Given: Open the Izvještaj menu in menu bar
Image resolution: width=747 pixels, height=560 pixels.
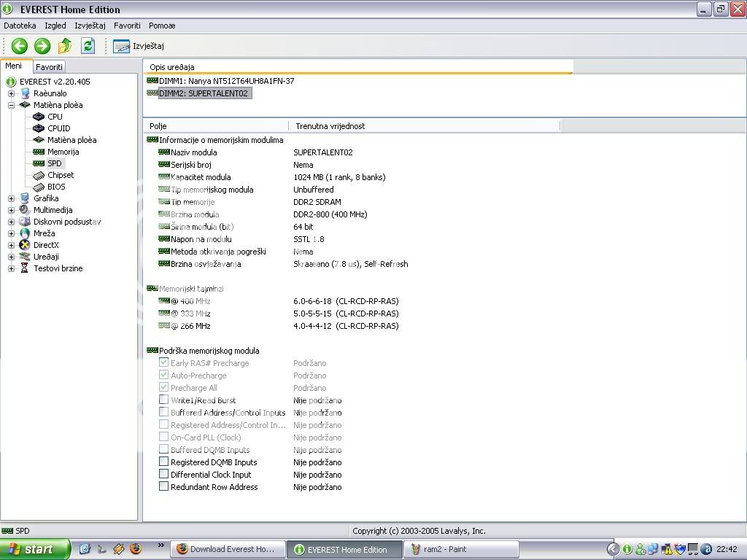Looking at the screenshot, I should click(90, 26).
